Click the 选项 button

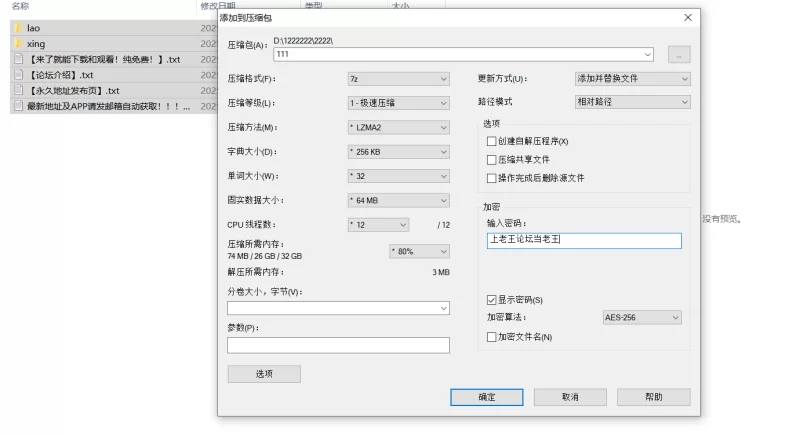[x=264, y=374]
